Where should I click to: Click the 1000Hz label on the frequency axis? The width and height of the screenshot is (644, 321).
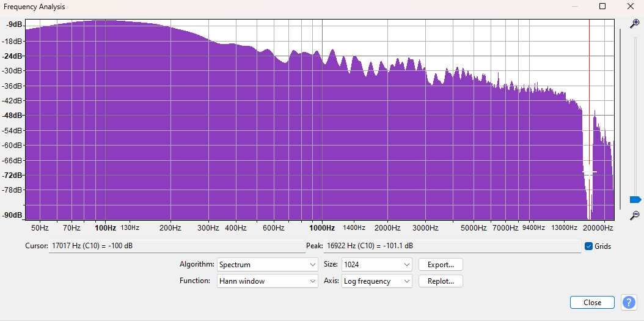(321, 228)
